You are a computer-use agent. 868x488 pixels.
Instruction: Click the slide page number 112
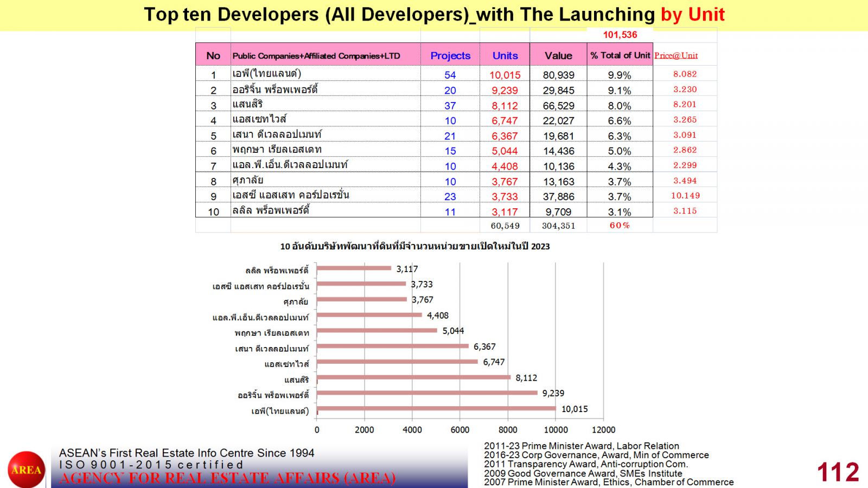838,472
